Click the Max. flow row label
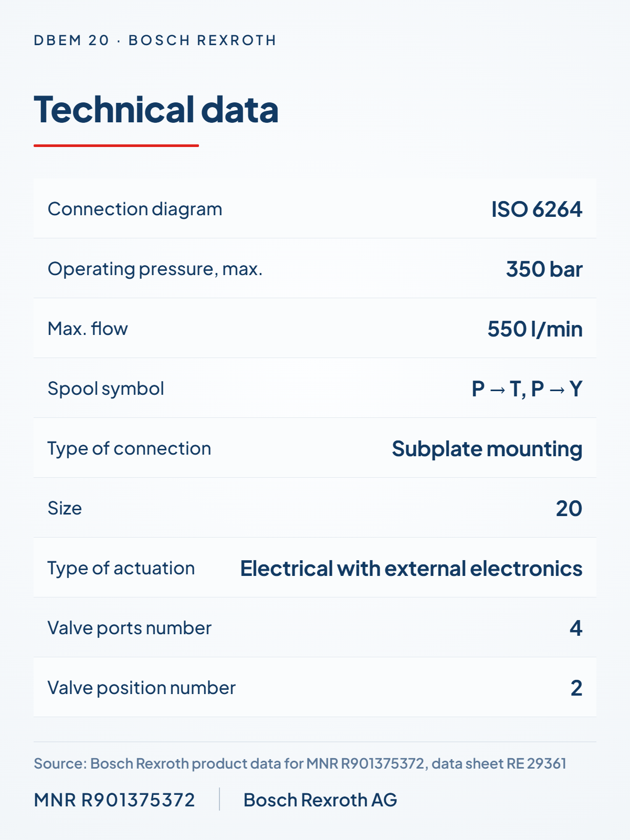This screenshot has width=630, height=840. [88, 329]
